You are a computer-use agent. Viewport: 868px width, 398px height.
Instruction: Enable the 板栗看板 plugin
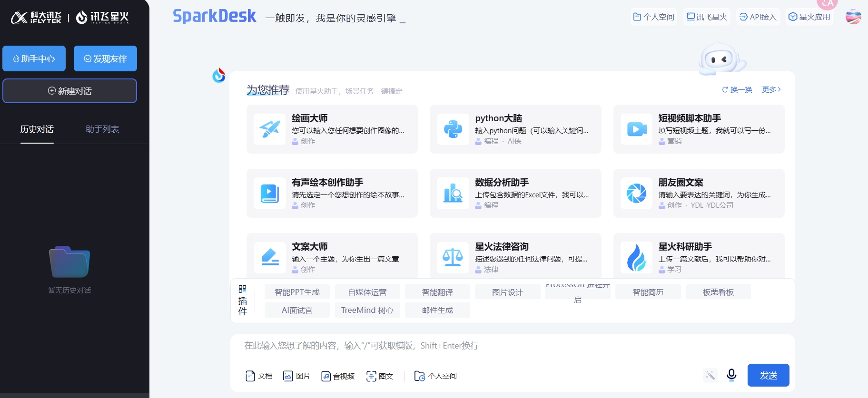[x=718, y=292]
